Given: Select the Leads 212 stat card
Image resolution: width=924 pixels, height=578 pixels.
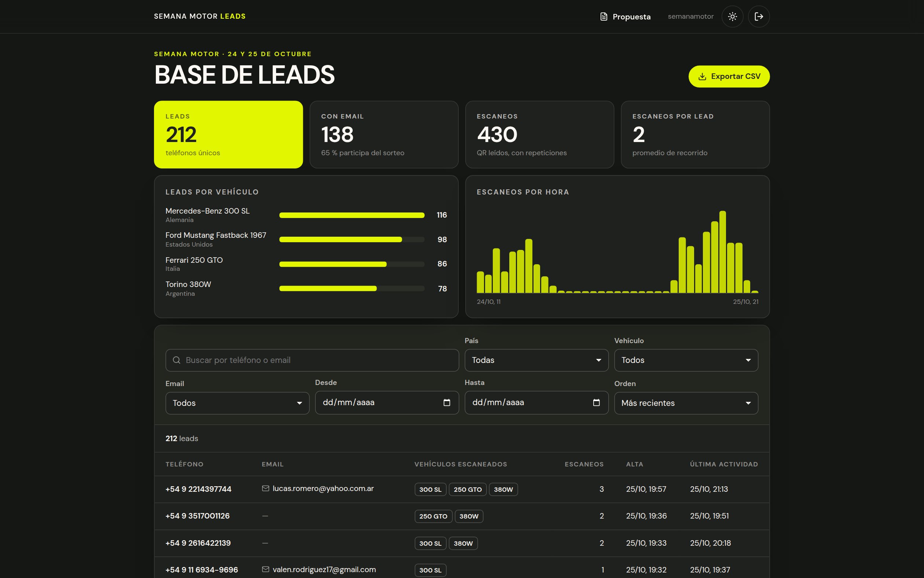Looking at the screenshot, I should coord(228,135).
